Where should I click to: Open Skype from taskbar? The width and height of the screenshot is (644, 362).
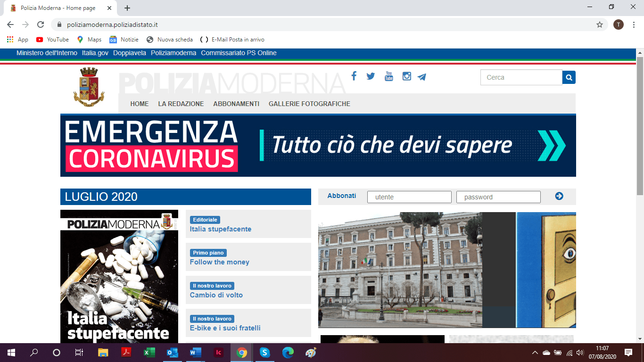(x=265, y=352)
